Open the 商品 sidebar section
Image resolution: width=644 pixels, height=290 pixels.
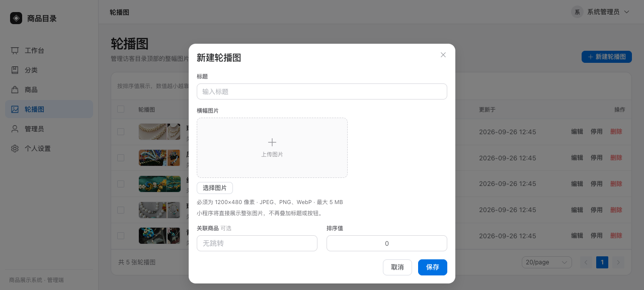coord(49,89)
